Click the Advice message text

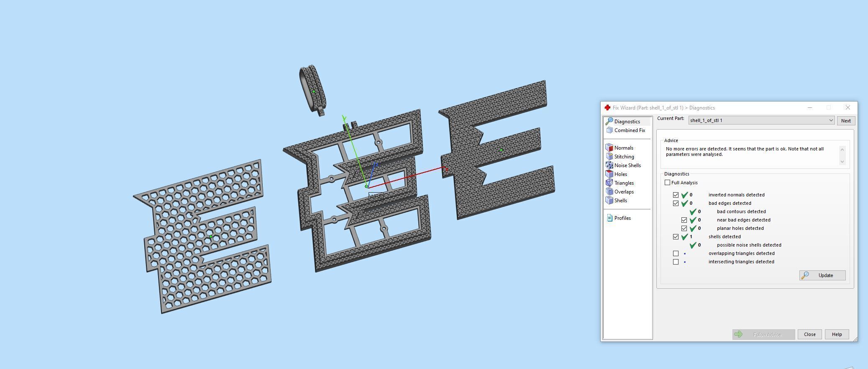pos(745,152)
